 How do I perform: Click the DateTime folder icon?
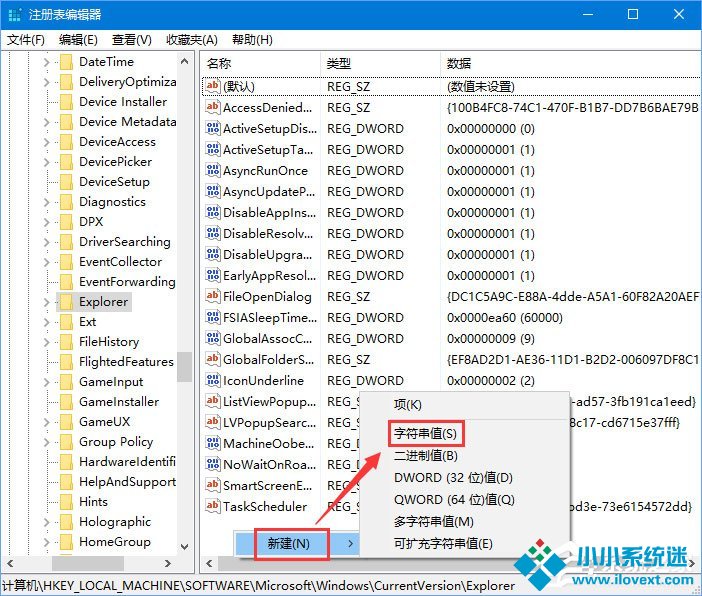click(66, 62)
